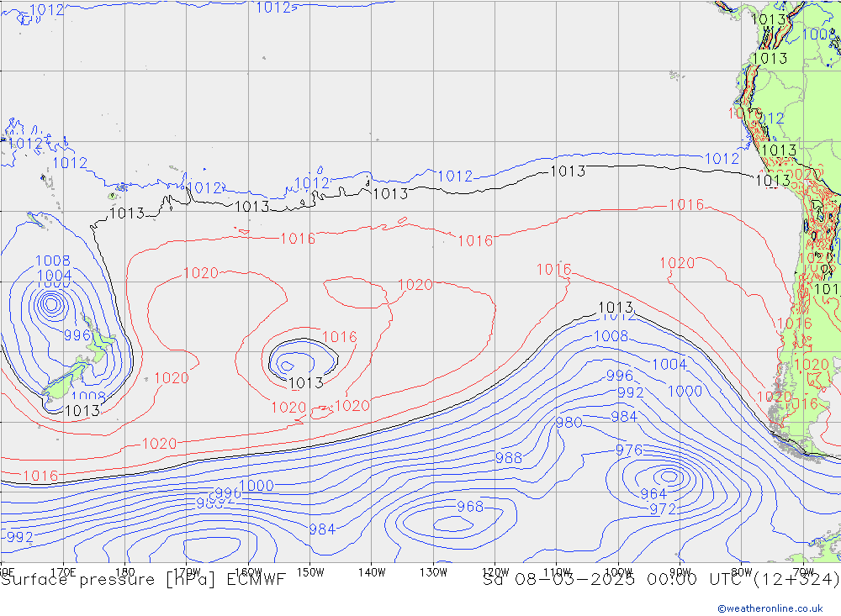
Task: Click New Zealand's South Island on map
Action: tap(65, 382)
